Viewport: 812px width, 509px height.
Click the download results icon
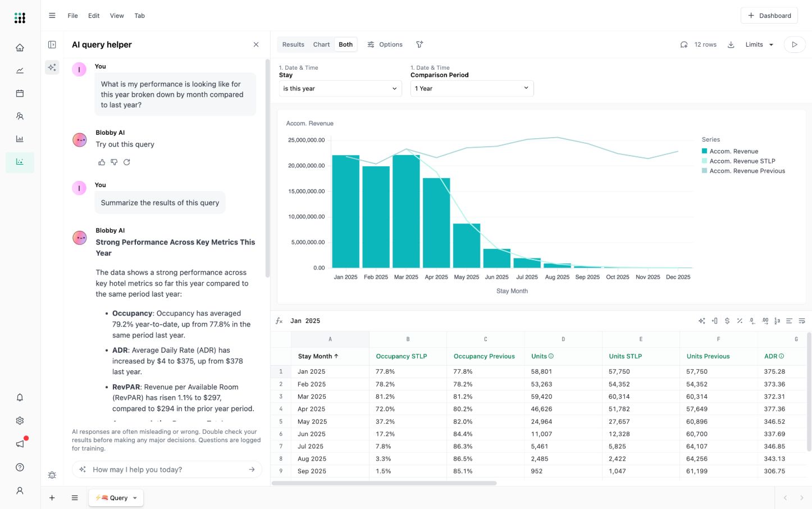coord(731,45)
